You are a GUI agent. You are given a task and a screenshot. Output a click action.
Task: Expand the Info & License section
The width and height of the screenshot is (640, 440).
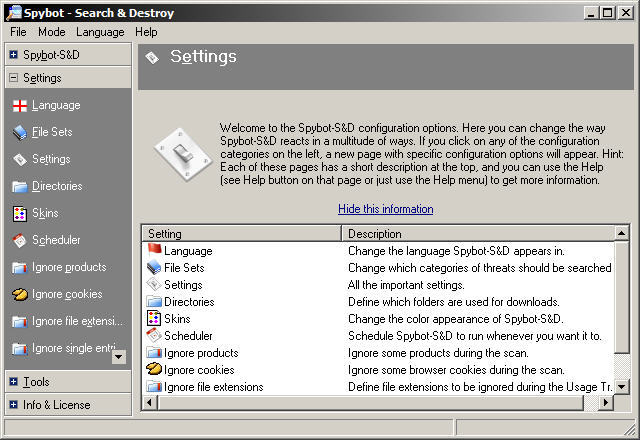pyautogui.click(x=13, y=404)
